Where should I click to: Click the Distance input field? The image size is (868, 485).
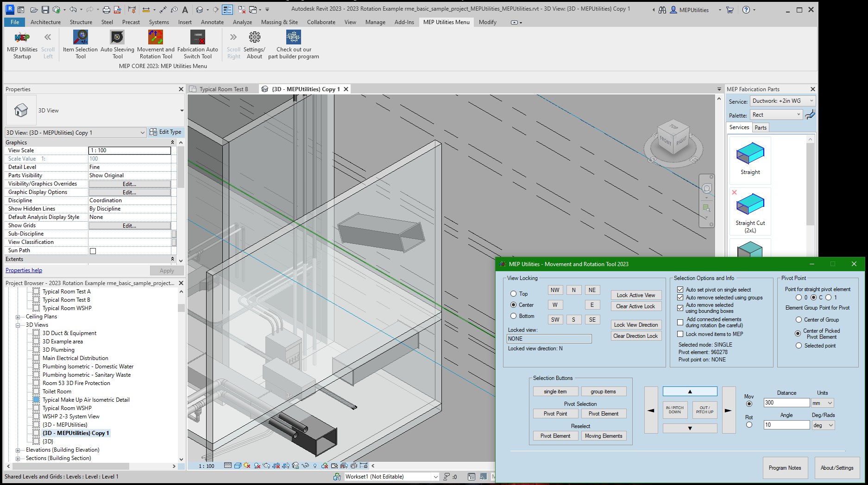point(786,403)
